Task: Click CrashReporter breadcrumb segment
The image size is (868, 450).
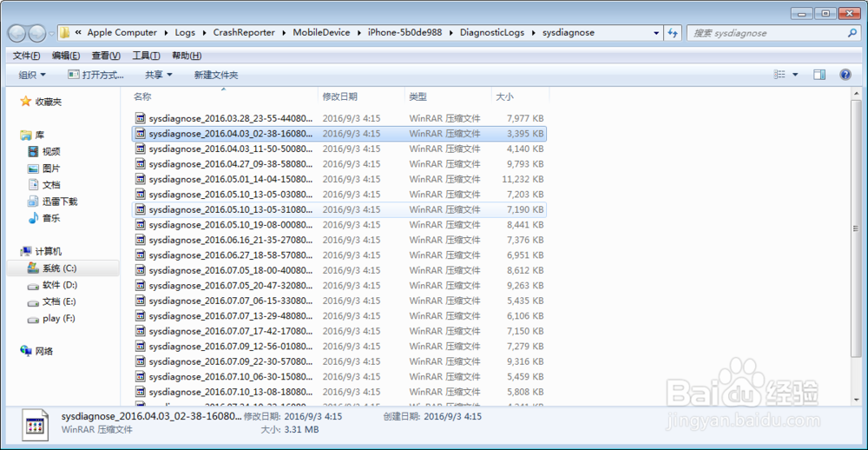Action: coord(244,33)
